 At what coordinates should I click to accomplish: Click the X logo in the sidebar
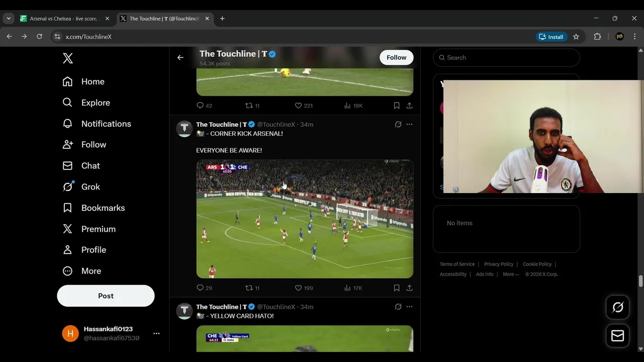click(x=68, y=58)
